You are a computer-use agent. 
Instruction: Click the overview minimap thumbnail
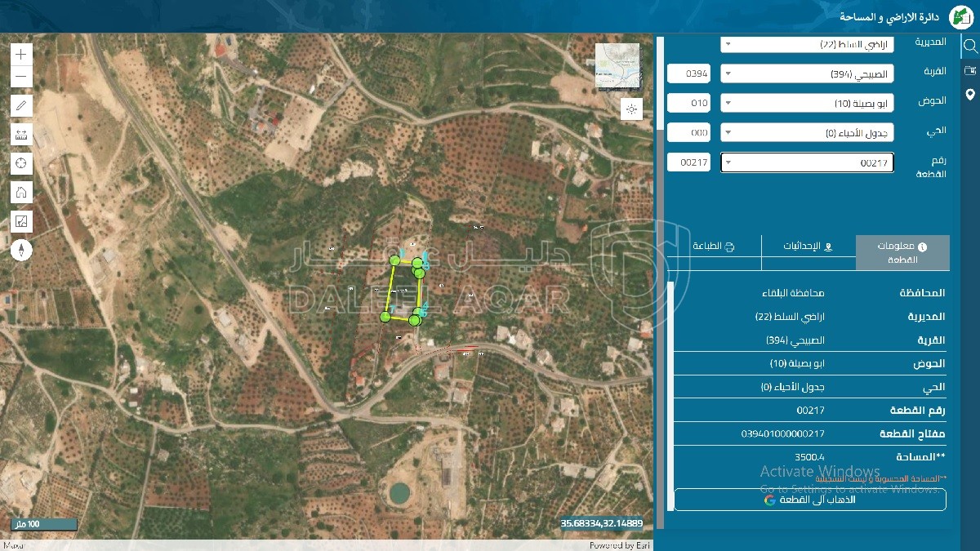click(618, 67)
